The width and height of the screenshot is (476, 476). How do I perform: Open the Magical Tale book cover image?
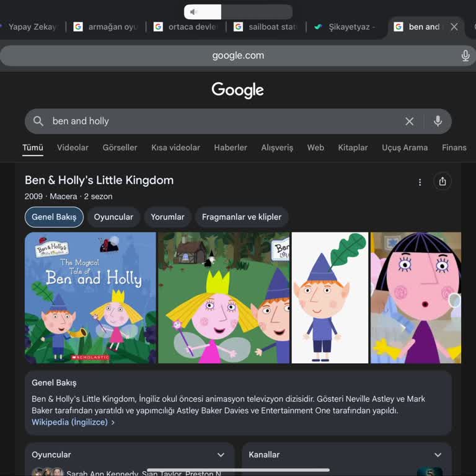click(90, 297)
